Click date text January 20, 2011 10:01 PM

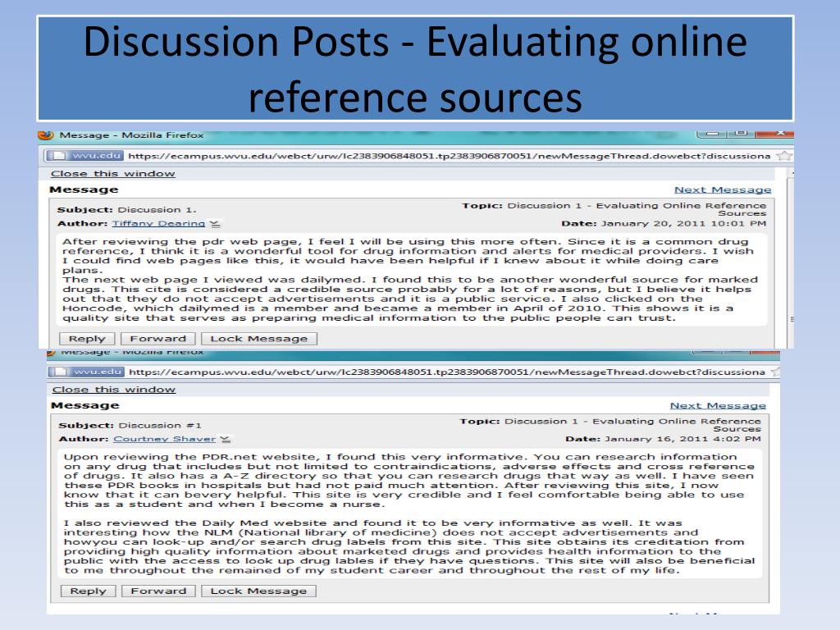point(683,223)
